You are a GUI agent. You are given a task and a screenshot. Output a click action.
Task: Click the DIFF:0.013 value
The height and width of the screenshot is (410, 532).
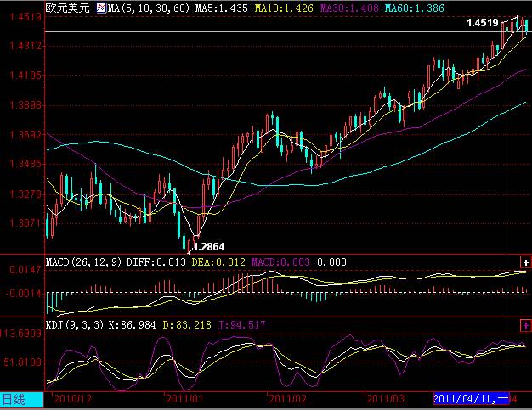coord(156,262)
